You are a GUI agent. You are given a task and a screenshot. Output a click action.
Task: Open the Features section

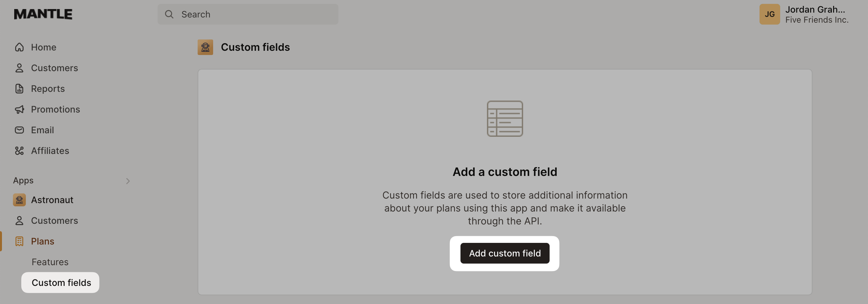coord(50,262)
